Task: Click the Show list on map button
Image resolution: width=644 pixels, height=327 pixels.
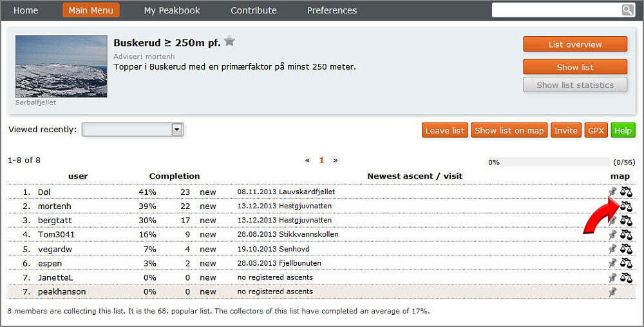Action: click(509, 130)
